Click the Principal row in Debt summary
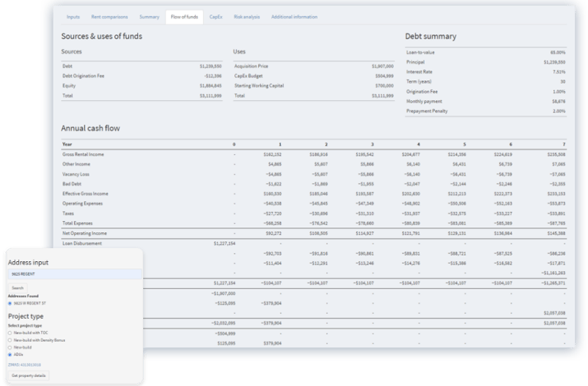The height and width of the screenshot is (386, 588). click(x=485, y=62)
